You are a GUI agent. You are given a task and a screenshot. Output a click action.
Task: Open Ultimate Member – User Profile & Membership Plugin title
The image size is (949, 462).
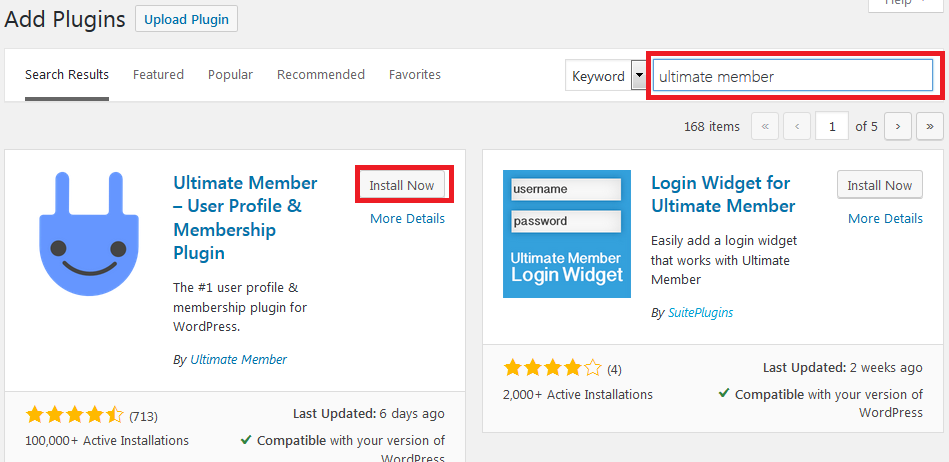click(245, 217)
